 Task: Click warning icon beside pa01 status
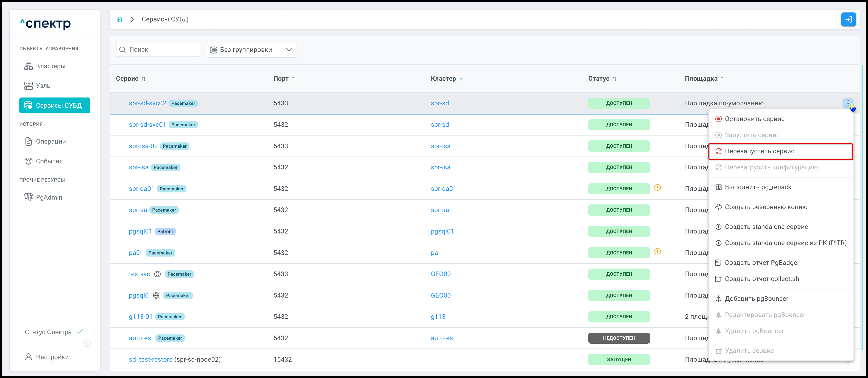[x=657, y=251]
